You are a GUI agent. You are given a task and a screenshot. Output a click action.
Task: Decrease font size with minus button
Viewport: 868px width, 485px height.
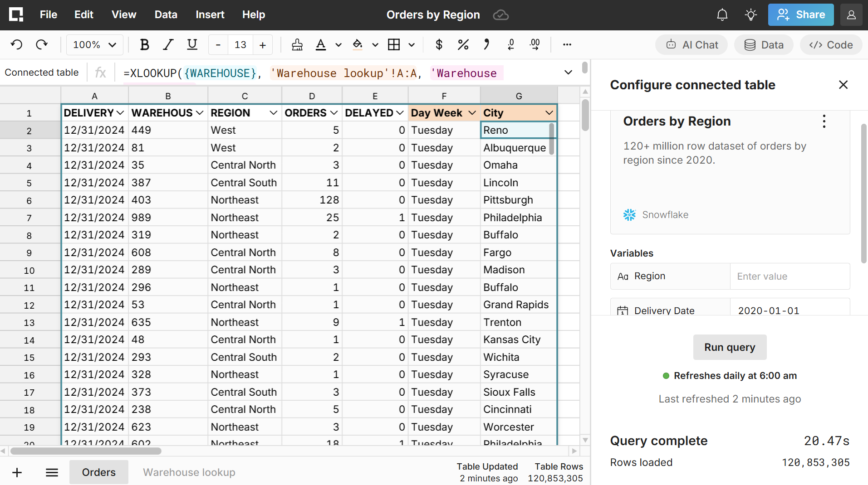[218, 44]
